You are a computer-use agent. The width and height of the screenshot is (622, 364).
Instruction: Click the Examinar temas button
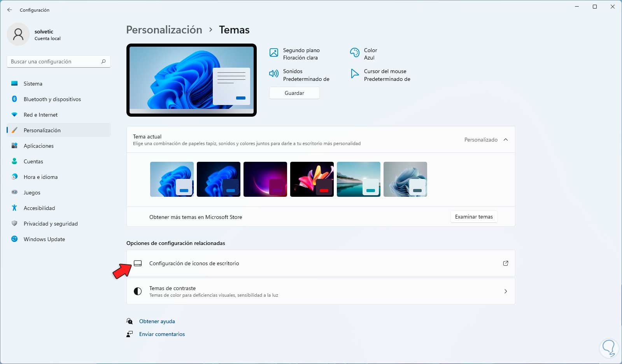tap(474, 217)
